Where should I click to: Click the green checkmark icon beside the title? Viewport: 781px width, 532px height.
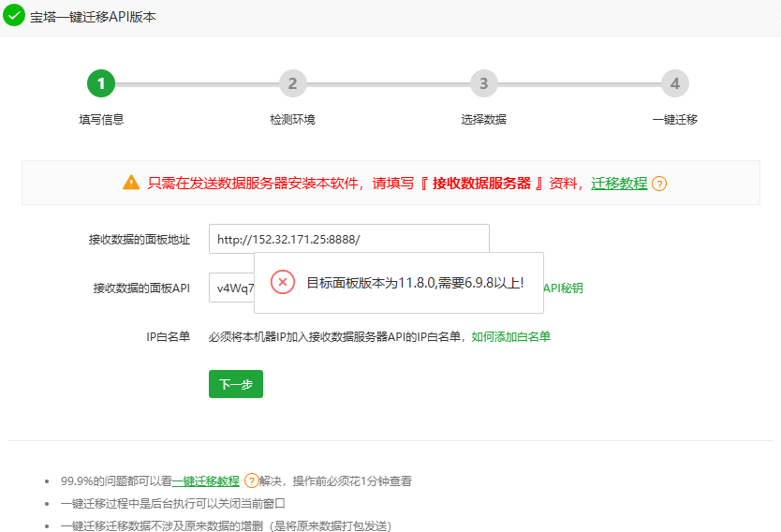(14, 15)
